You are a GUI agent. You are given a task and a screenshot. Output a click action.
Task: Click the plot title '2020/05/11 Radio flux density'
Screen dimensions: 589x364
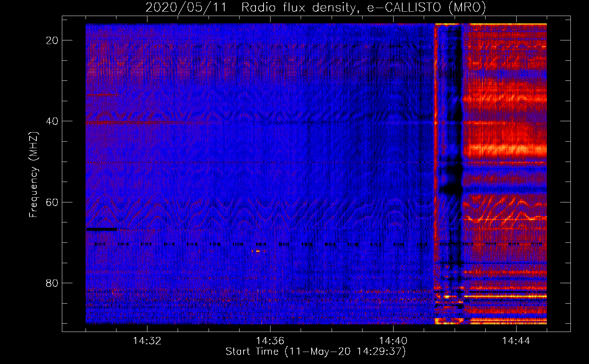(x=316, y=7)
